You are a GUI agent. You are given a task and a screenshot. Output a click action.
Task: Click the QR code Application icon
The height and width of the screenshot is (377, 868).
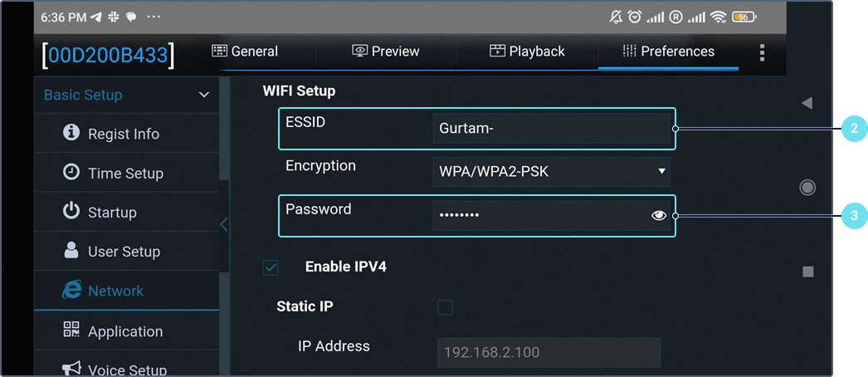[71, 330]
